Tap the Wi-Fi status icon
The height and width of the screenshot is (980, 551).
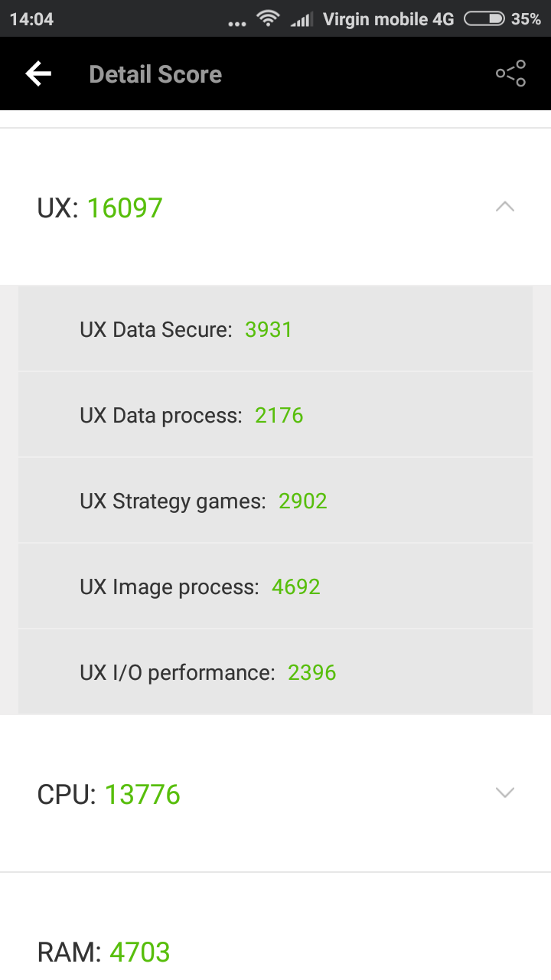tap(268, 18)
